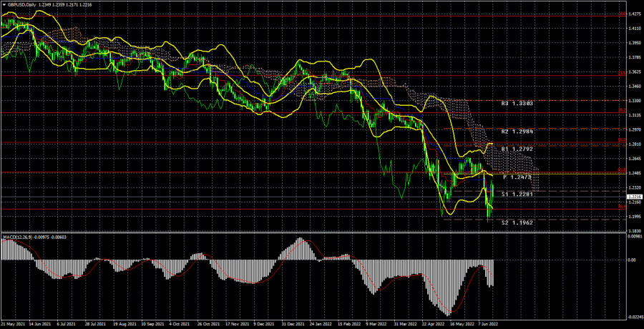Viewport: 644px width, 329px height.
Task: Click the R3 1.3303 pivot label
Action: 517,104
